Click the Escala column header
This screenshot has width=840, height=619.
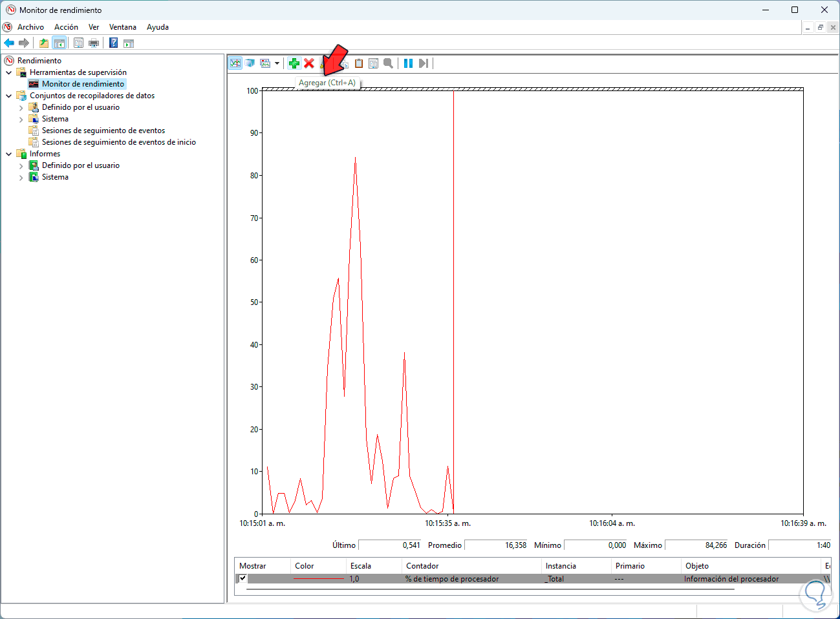pyautogui.click(x=374, y=566)
